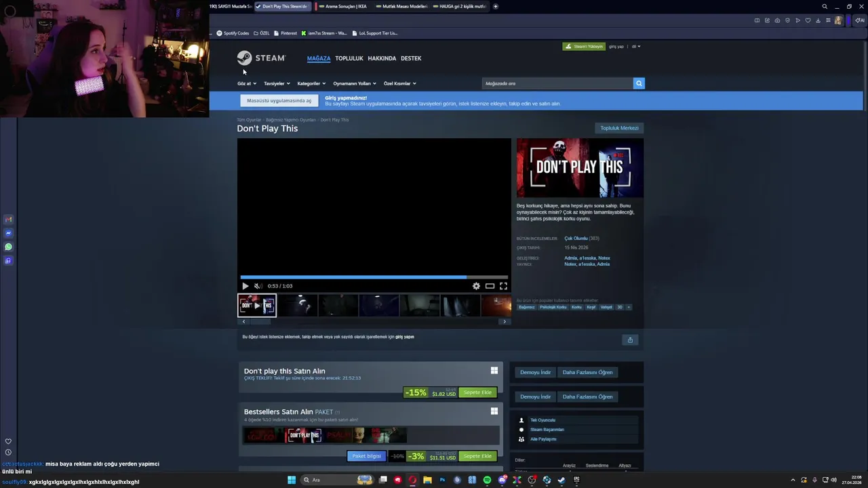Open the LoL Support Tier List bookmark
The height and width of the screenshot is (488, 868).
375,33
